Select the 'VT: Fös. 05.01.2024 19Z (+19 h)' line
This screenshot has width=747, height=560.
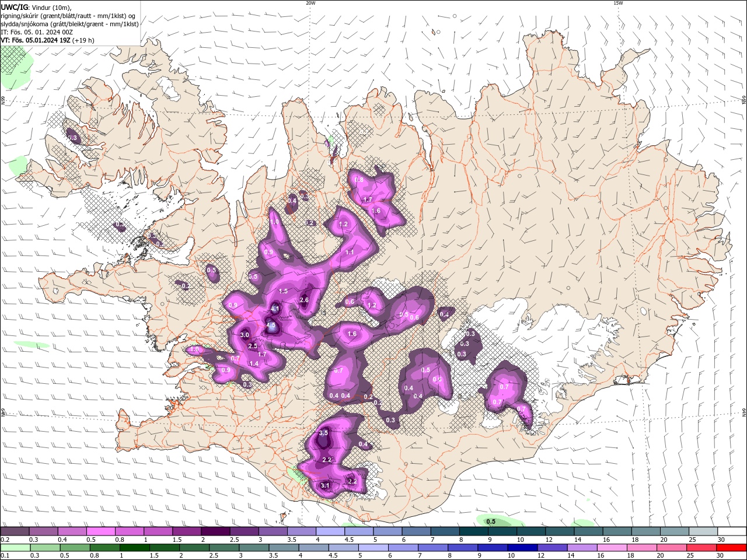(47, 40)
